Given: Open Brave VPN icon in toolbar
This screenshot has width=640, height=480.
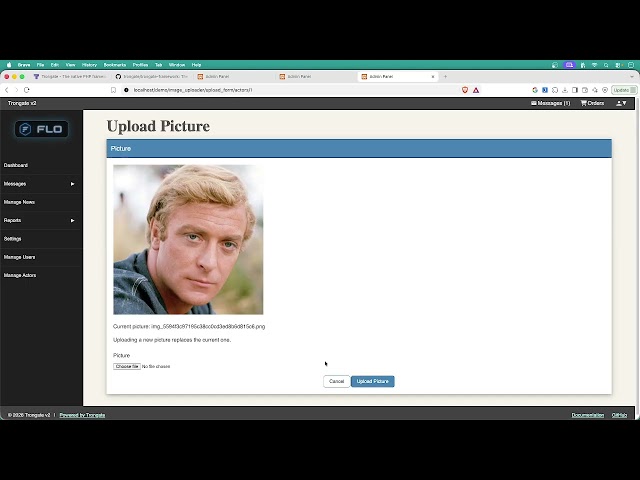Looking at the screenshot, I should point(605,90).
